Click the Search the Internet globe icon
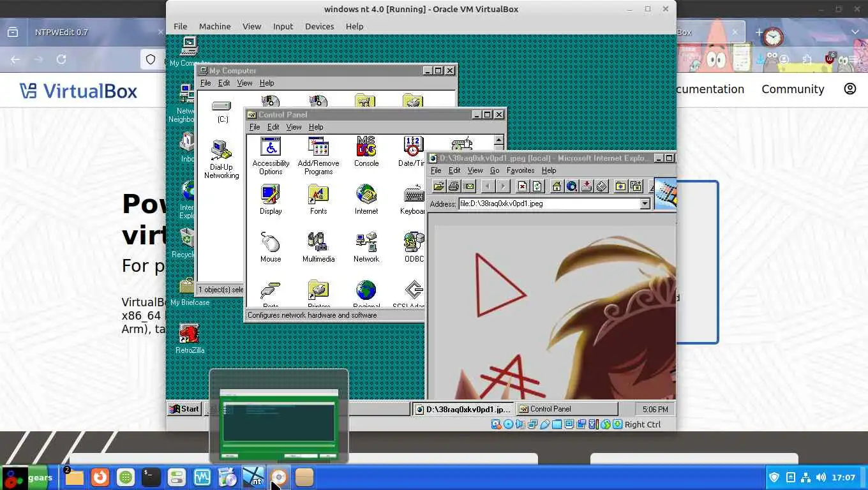This screenshot has width=868, height=490. click(x=572, y=186)
